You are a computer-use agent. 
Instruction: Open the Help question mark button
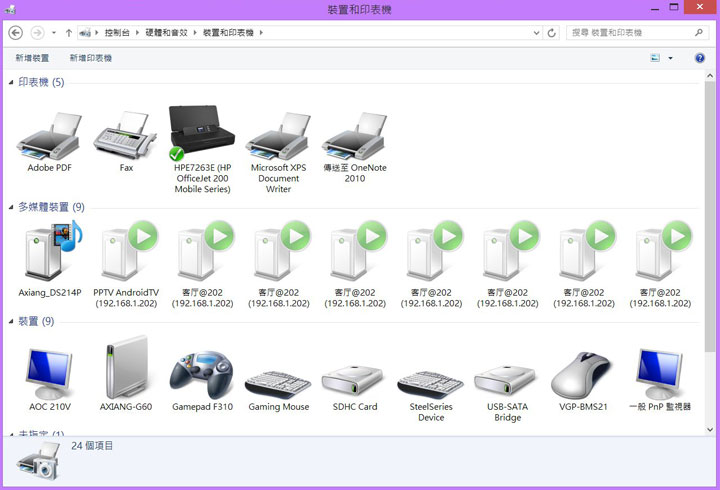tap(700, 58)
